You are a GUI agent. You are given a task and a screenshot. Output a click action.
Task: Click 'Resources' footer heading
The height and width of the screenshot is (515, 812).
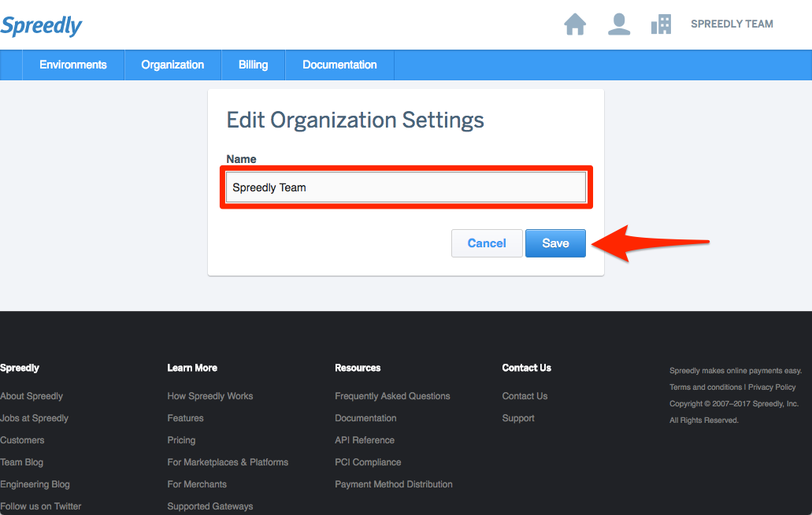(x=358, y=368)
